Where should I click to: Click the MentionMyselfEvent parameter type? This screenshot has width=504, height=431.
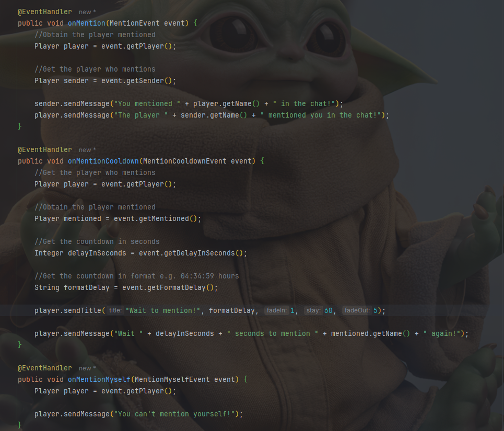tap(172, 380)
